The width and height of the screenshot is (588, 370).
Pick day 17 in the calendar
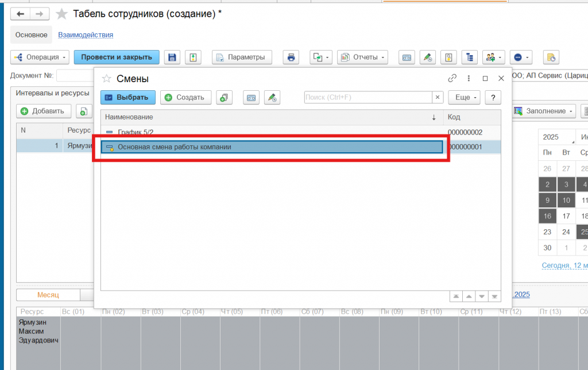click(x=566, y=217)
